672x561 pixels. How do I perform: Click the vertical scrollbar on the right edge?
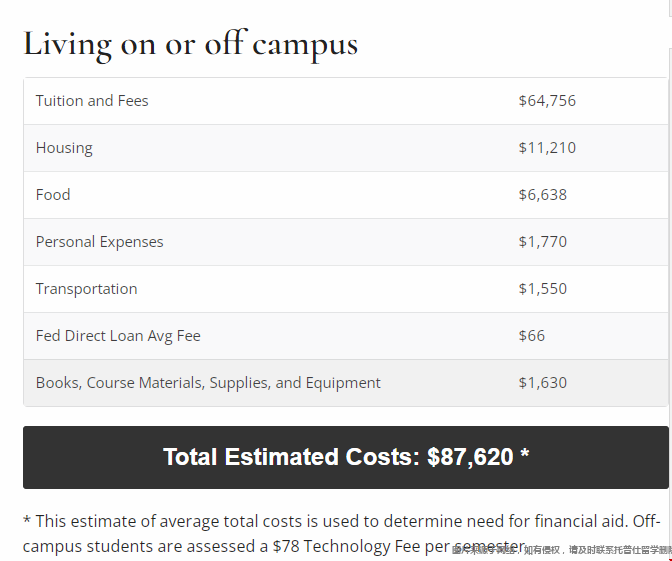coord(669,250)
